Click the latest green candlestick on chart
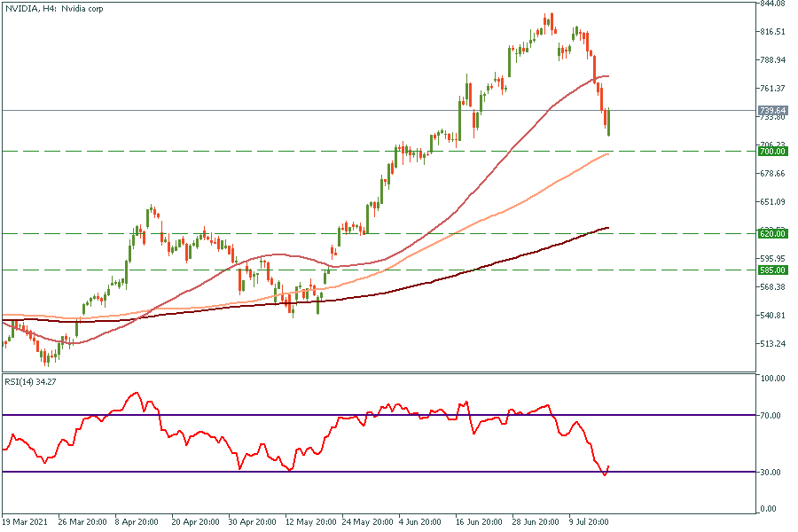 pos(609,122)
